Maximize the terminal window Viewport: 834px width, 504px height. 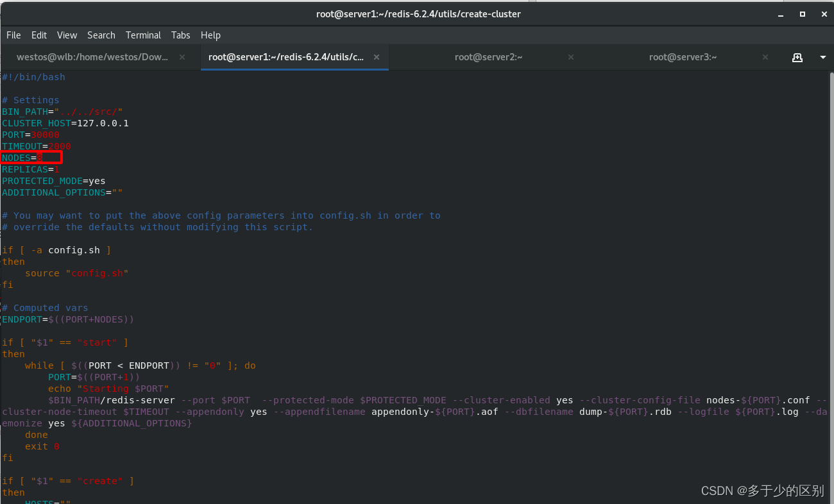coord(803,13)
